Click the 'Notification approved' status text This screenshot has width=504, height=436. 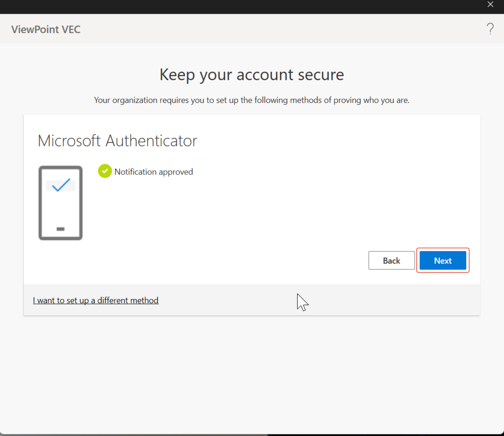[x=154, y=172]
